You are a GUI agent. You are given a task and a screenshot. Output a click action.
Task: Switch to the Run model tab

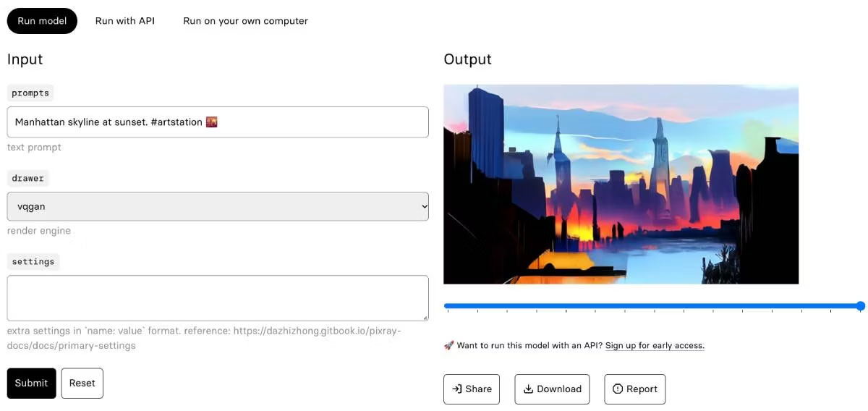[x=42, y=21]
